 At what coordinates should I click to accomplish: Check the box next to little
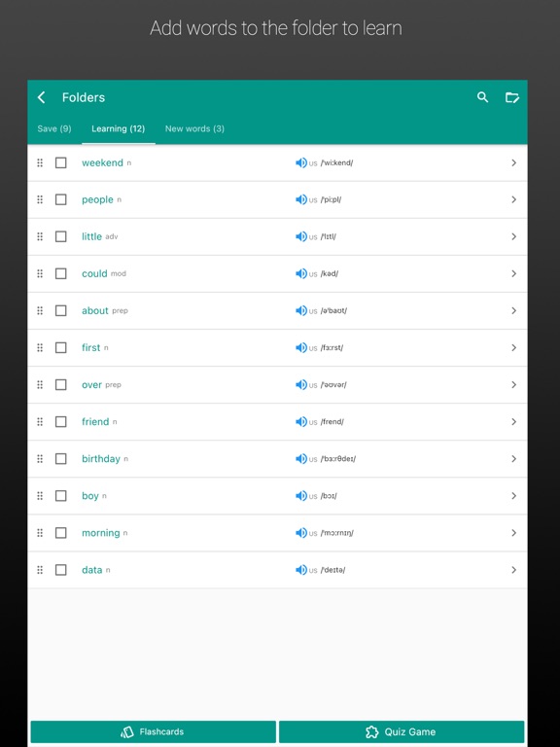61,236
